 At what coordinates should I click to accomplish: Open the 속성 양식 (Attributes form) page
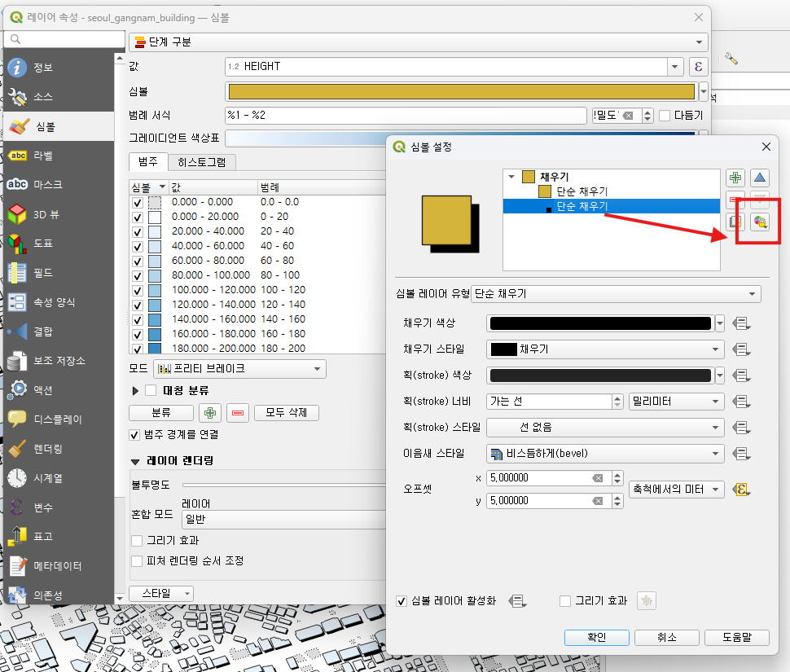(x=59, y=302)
